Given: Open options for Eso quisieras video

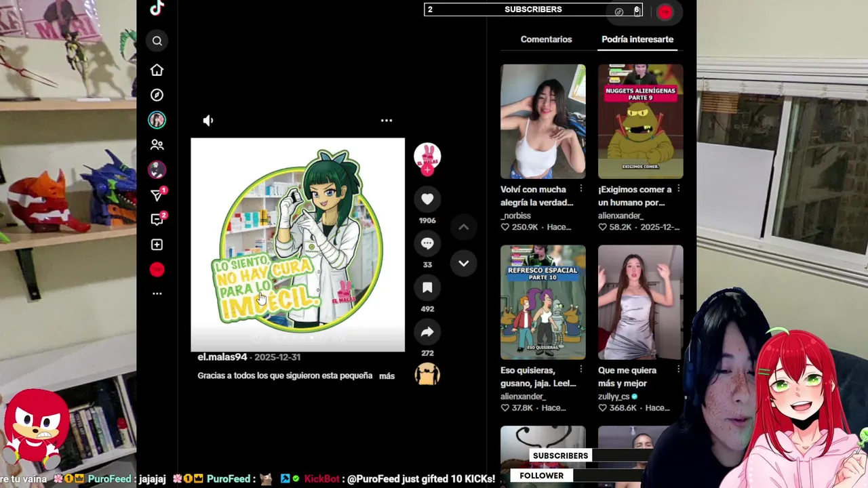Looking at the screenshot, I should pyautogui.click(x=581, y=369).
